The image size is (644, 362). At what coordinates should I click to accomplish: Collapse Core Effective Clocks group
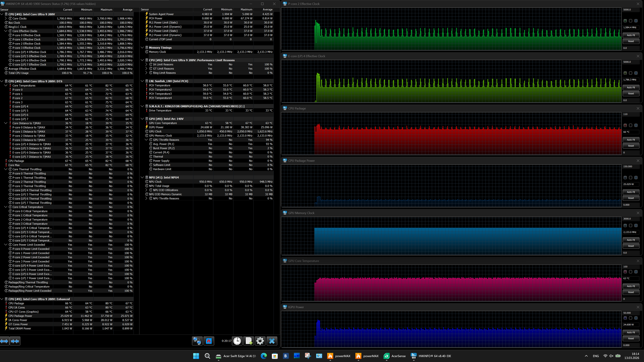point(6,31)
